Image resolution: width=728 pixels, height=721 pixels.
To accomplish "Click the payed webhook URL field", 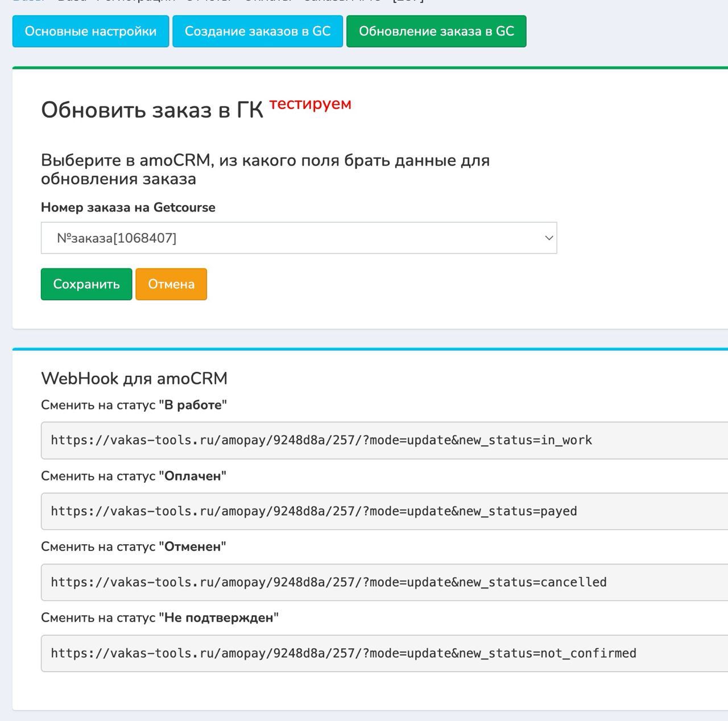I will point(384,511).
